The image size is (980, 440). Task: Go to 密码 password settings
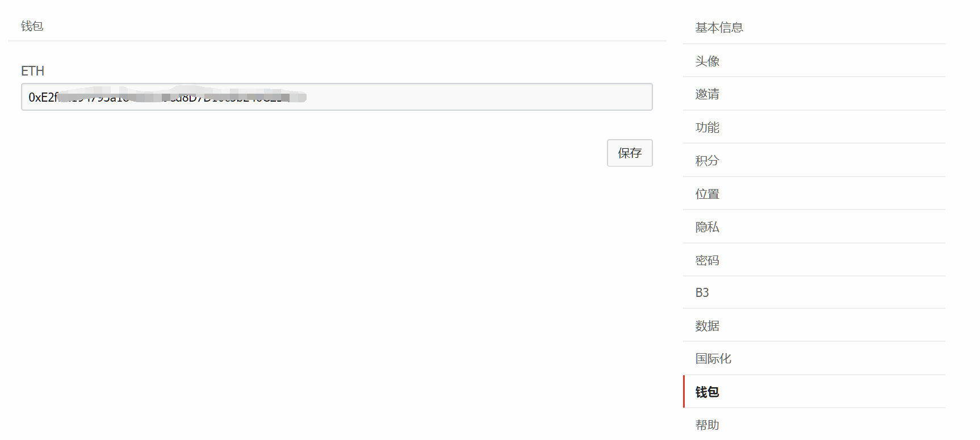707,260
